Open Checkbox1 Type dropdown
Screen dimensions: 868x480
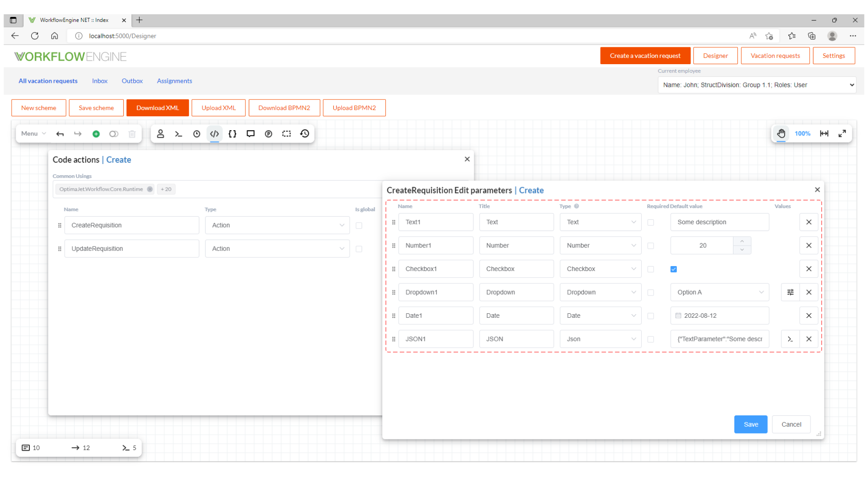tap(600, 269)
